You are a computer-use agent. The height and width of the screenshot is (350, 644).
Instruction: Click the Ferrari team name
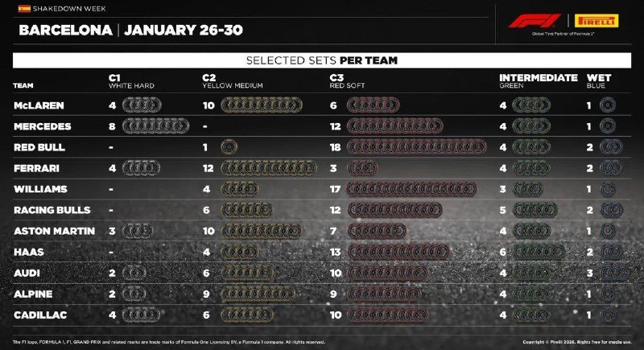pos(35,168)
